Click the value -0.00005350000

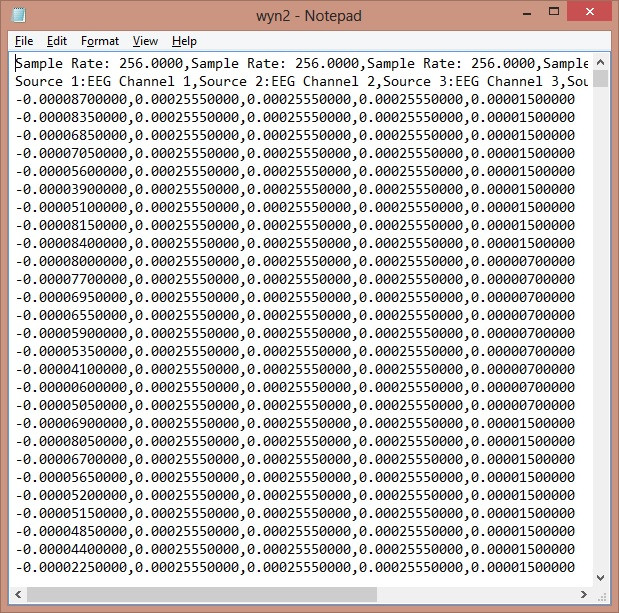[x=71, y=351]
